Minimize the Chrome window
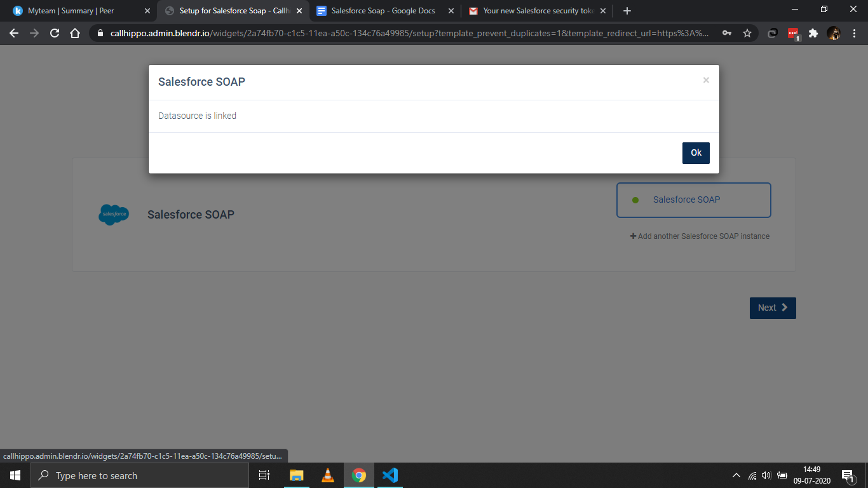 tap(795, 9)
